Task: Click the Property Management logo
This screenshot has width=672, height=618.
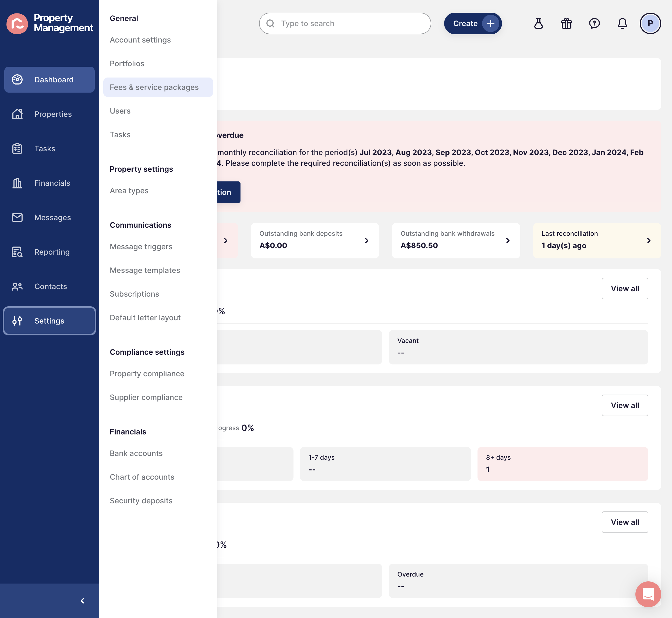Action: (49, 23)
